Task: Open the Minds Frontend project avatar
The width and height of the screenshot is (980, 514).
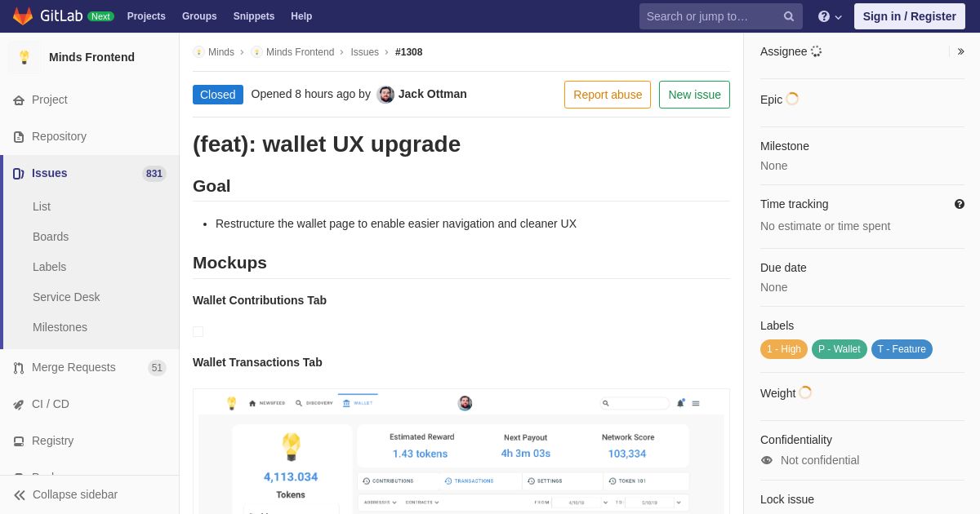Action: tap(24, 57)
